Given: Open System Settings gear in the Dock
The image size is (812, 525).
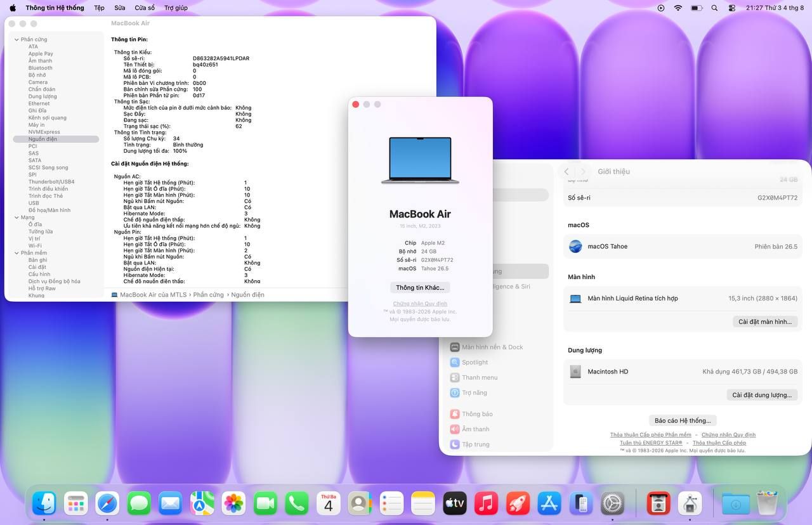Looking at the screenshot, I should click(613, 503).
